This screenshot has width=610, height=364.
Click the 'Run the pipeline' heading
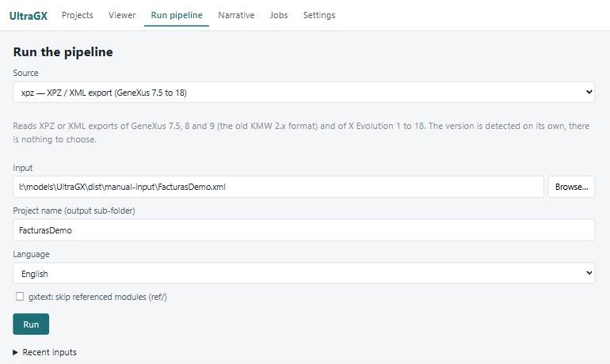click(x=63, y=51)
